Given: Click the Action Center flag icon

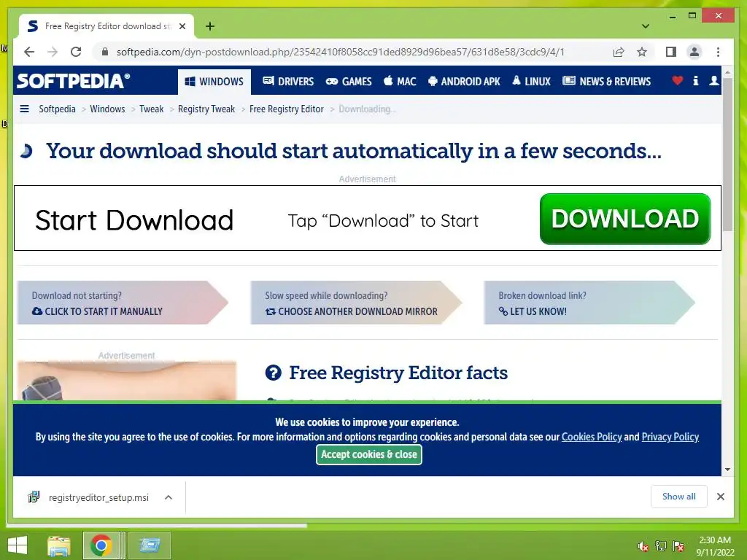Looking at the screenshot, I should tap(678, 546).
